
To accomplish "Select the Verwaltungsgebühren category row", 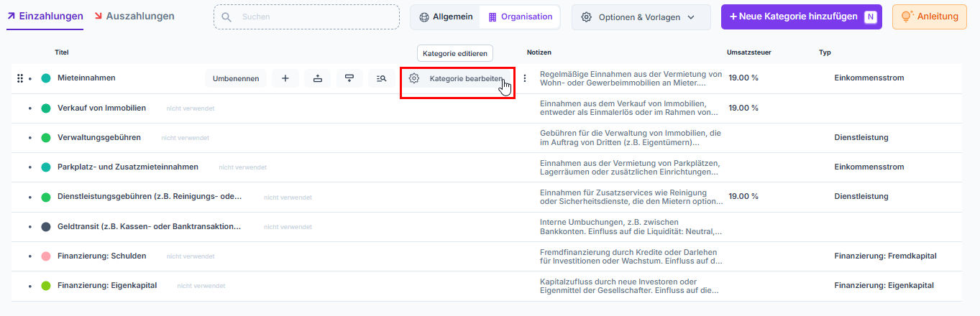I will 99,137.
